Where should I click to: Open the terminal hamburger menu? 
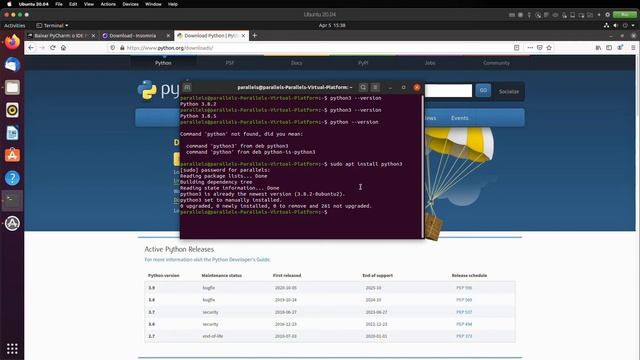[375, 87]
